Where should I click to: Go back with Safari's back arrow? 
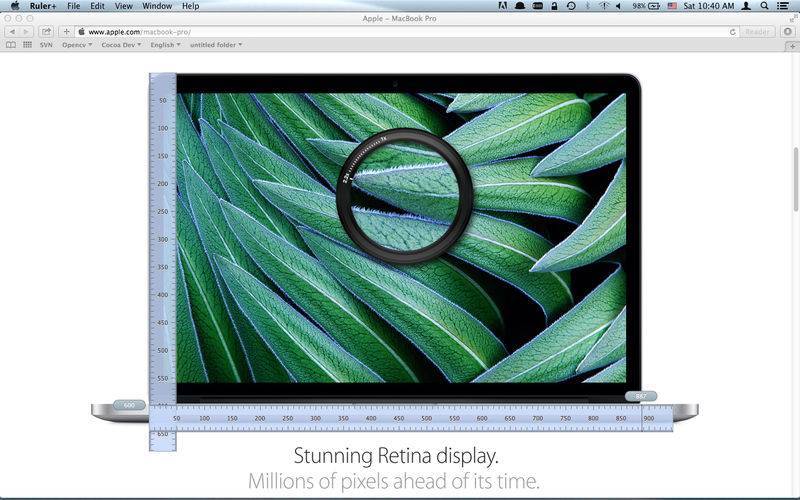(x=12, y=32)
